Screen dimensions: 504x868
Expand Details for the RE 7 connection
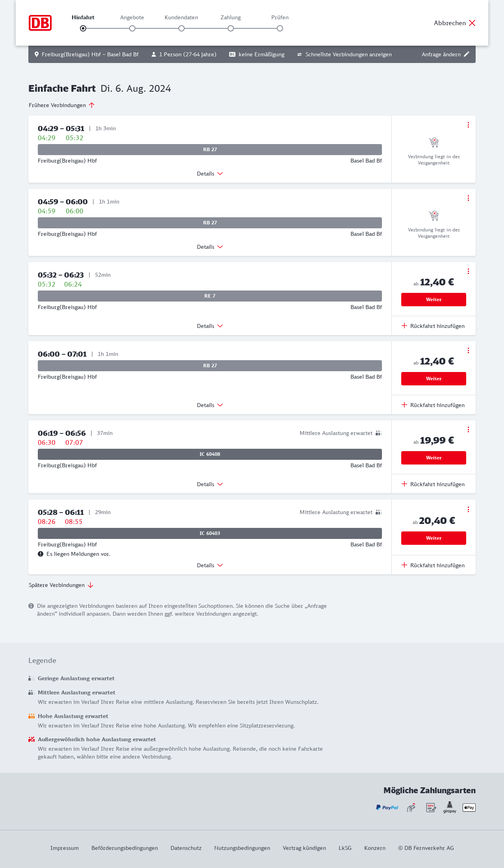(x=210, y=326)
